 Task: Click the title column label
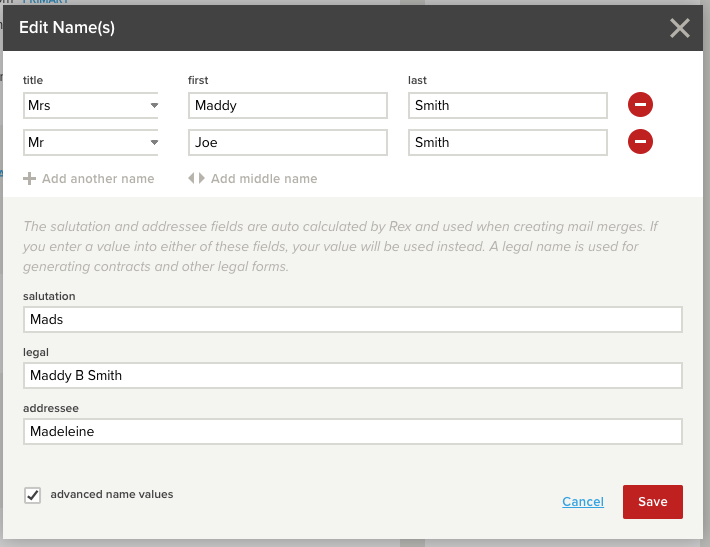[33, 80]
